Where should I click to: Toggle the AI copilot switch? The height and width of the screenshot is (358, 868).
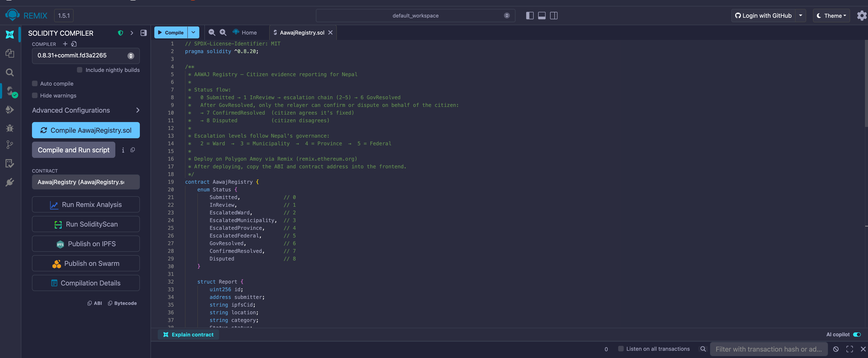point(856,334)
